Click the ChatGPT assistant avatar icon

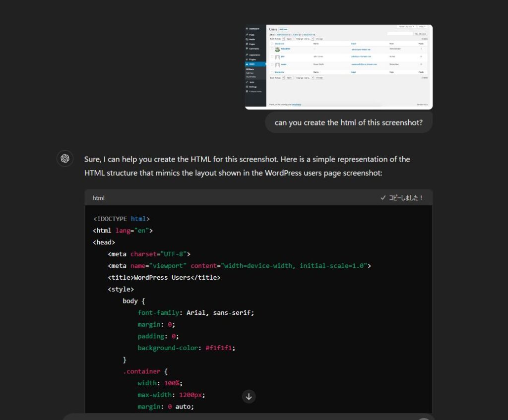point(64,159)
